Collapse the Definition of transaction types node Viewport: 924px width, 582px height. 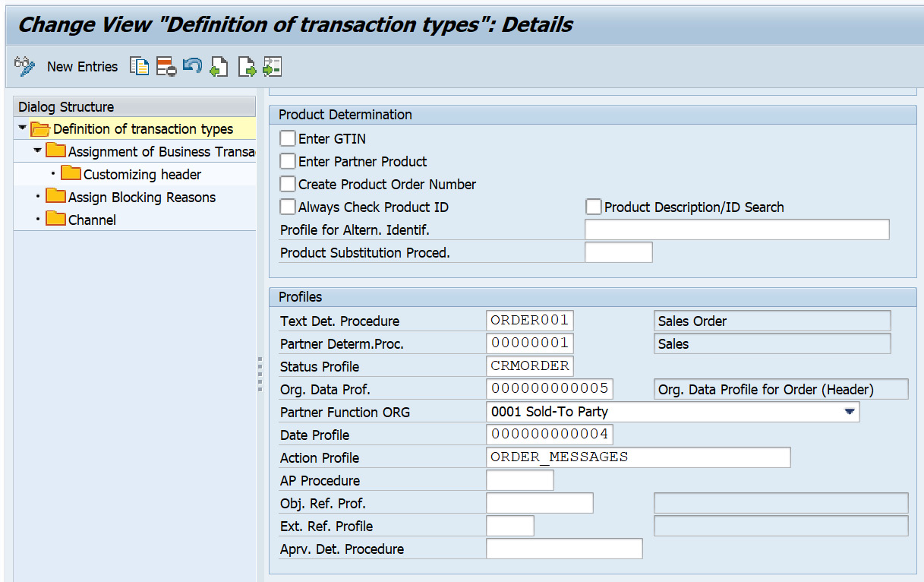(x=23, y=128)
